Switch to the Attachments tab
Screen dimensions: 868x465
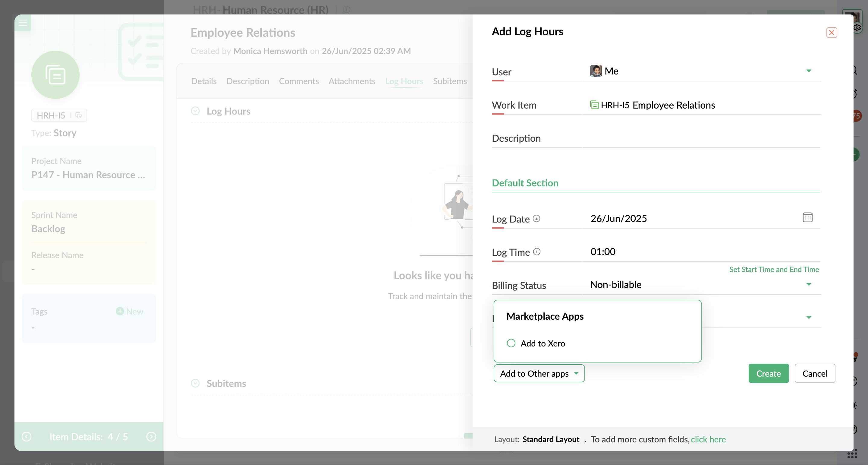click(x=352, y=81)
